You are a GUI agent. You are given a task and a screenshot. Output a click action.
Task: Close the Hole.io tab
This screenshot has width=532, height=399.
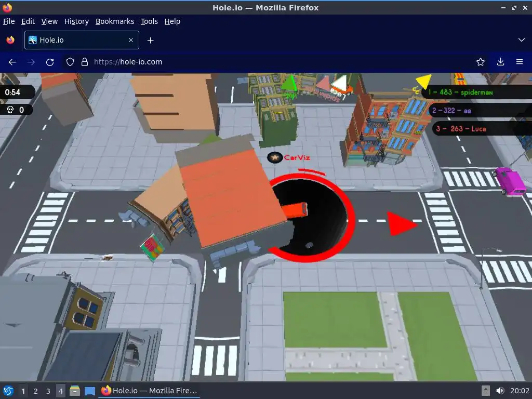[x=131, y=40]
